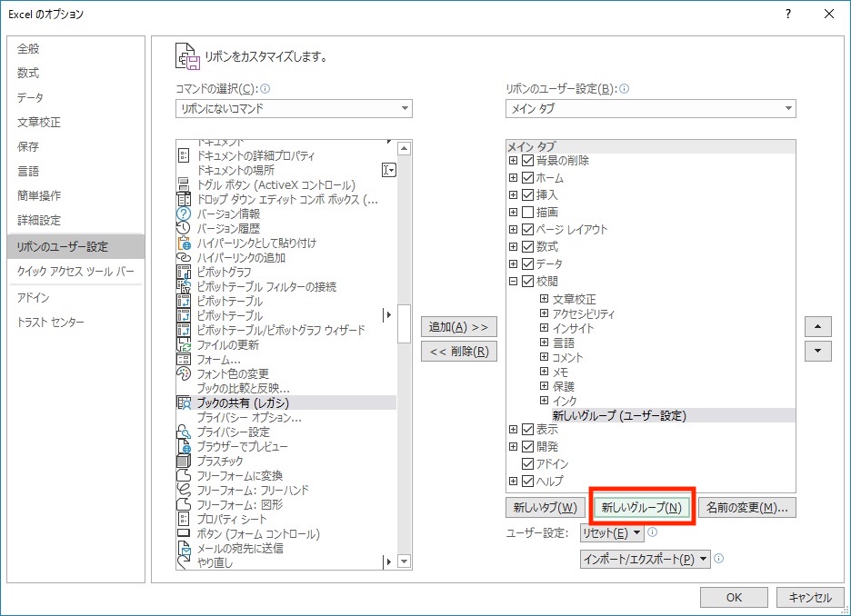Click the フリーフォーム: 図形 icon
This screenshot has width=851, height=616.
184,505
